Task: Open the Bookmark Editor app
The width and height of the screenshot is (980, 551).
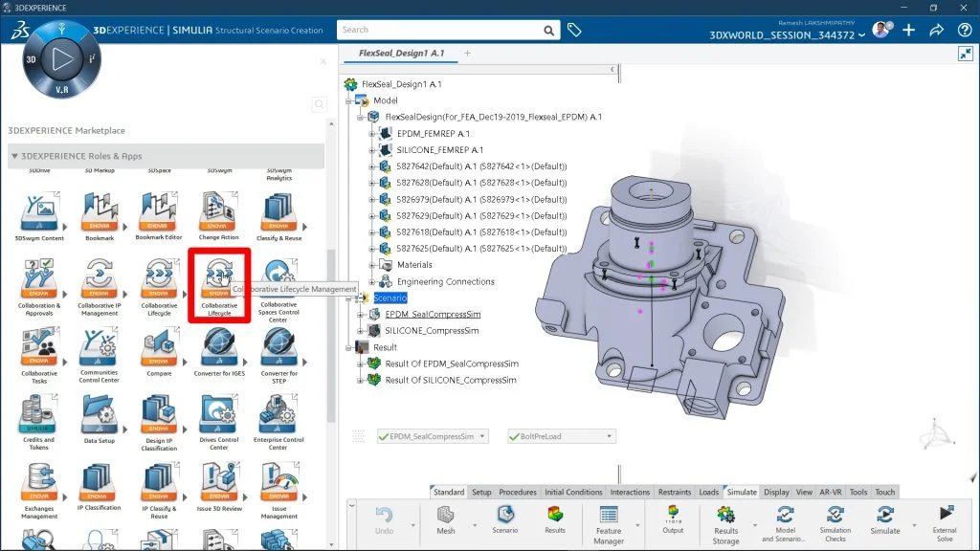Action: coord(159,212)
